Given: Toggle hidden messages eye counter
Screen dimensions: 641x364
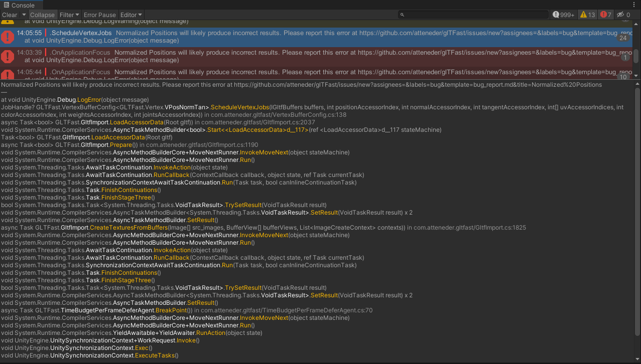Looking at the screenshot, I should [623, 15].
